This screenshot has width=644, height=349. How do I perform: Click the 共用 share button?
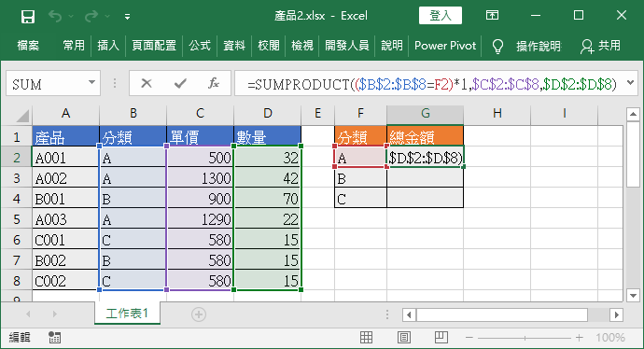[600, 46]
